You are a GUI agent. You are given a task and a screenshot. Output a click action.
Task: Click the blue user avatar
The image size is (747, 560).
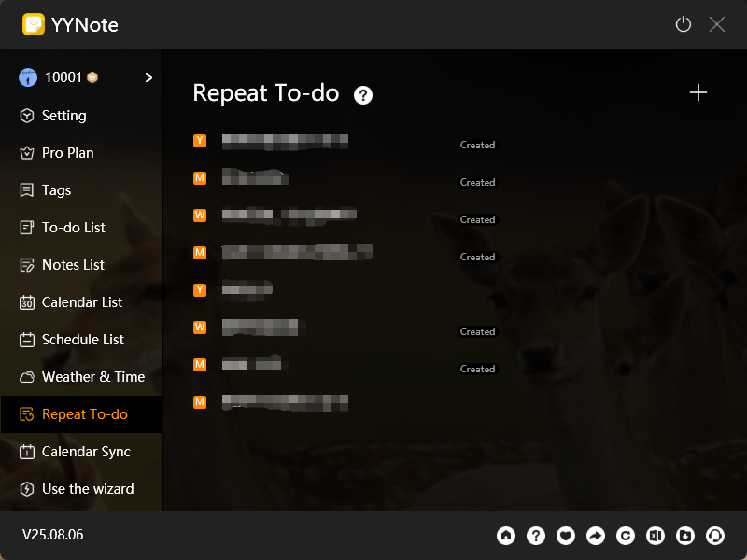tap(25, 77)
